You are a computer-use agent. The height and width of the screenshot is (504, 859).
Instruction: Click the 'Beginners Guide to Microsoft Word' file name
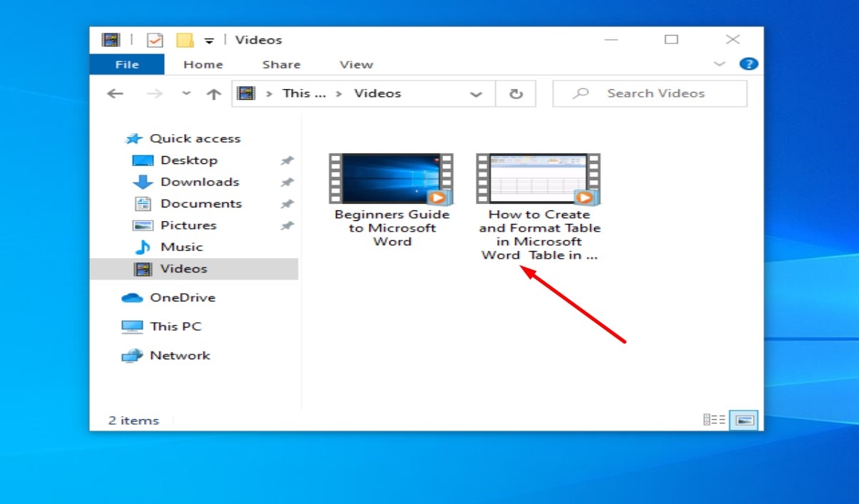pyautogui.click(x=392, y=228)
